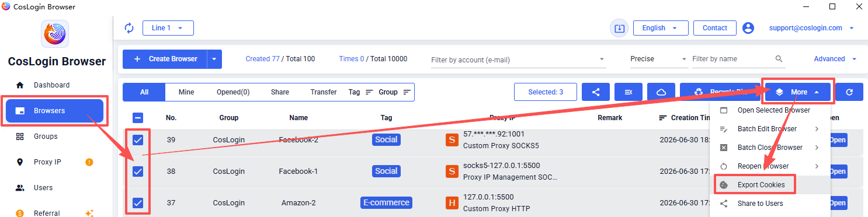868x217 pixels.
Task: Sort by Creation Time column
Action: pyautogui.click(x=685, y=118)
